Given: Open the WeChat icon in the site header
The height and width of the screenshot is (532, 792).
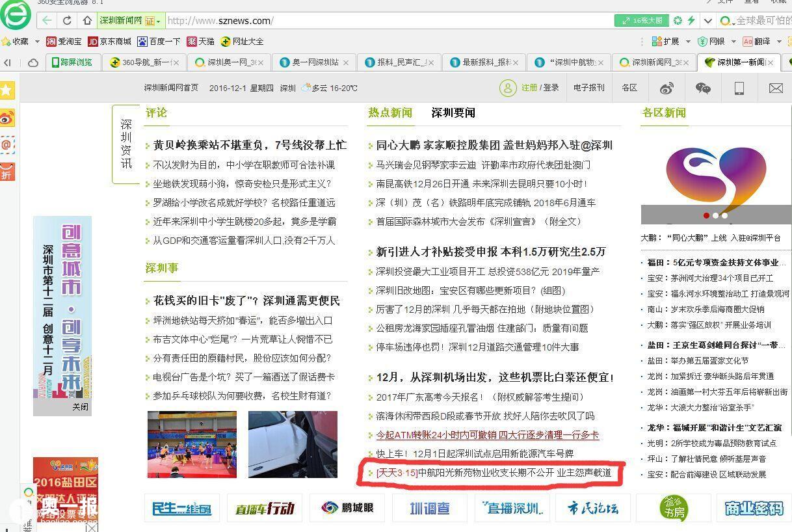Looking at the screenshot, I should (703, 88).
